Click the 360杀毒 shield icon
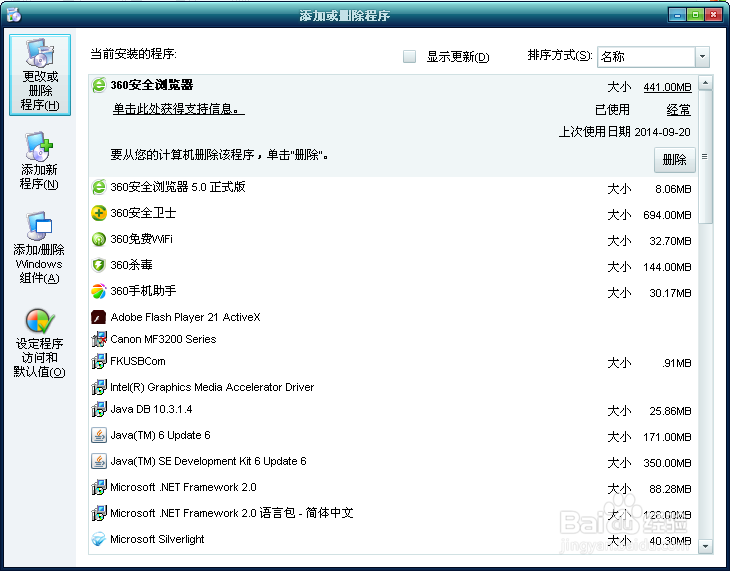The width and height of the screenshot is (730, 571). 99,265
